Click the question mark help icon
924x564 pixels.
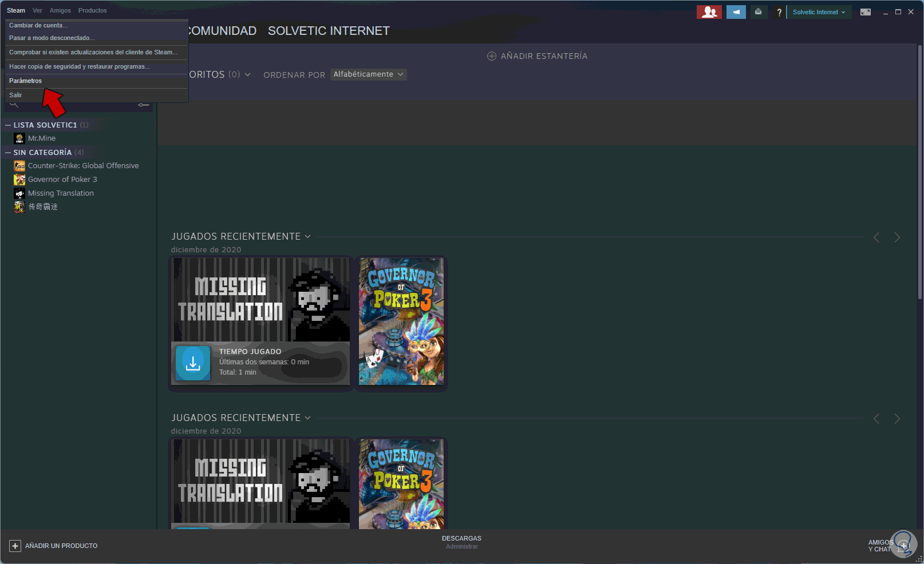pos(779,12)
